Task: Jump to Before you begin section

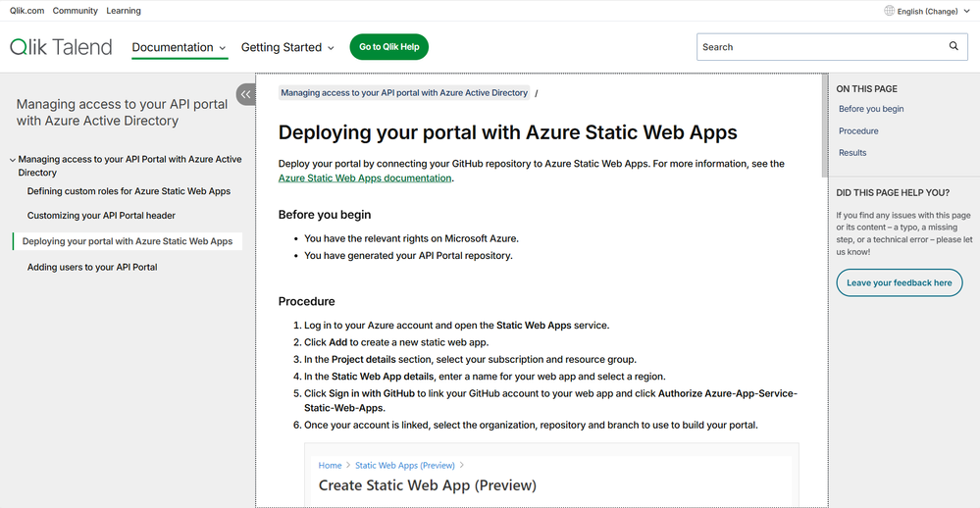Action: 871,109
